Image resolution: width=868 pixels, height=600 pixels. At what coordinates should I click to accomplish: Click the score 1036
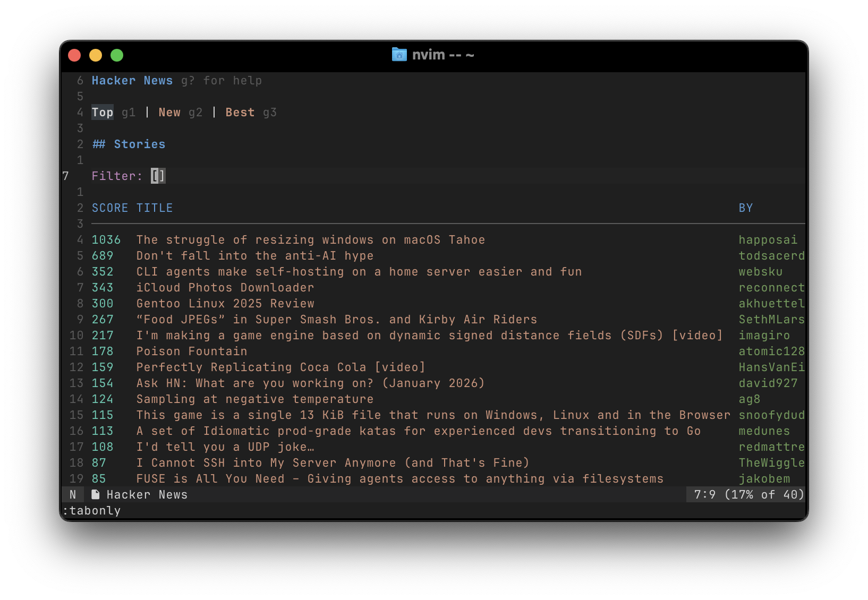(106, 239)
